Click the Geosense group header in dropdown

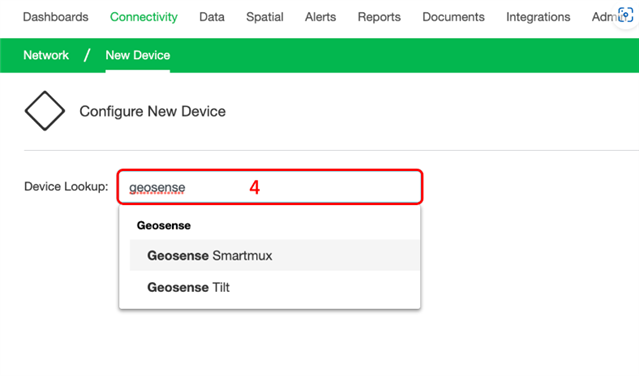click(163, 225)
